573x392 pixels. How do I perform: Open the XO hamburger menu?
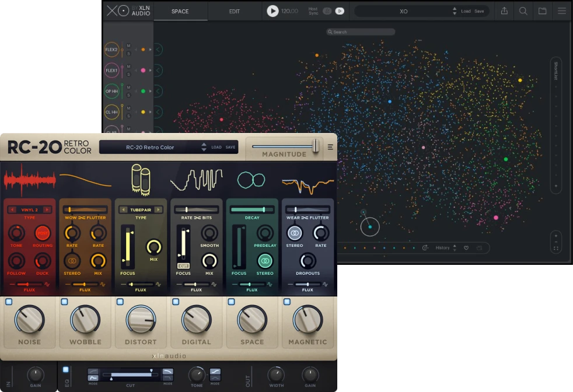[561, 11]
